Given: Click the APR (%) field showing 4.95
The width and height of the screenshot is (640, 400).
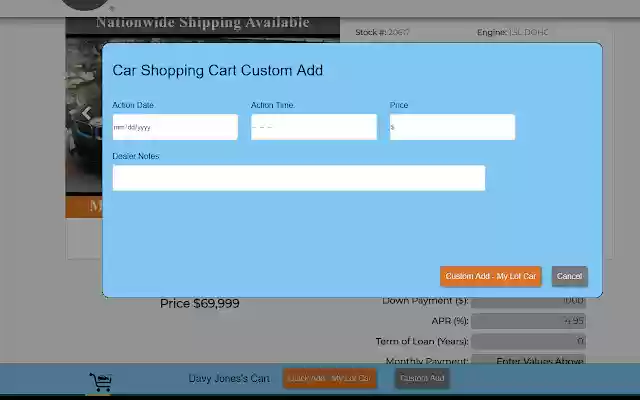Looking at the screenshot, I should (529, 321).
